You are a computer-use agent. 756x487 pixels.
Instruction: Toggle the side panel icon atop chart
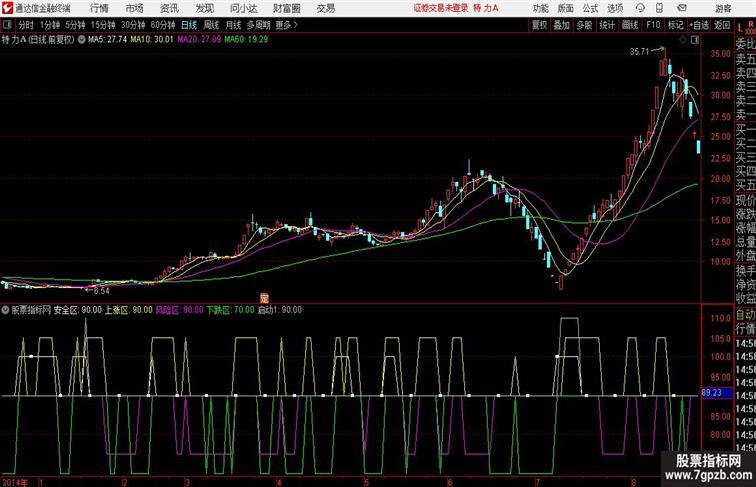695,40
